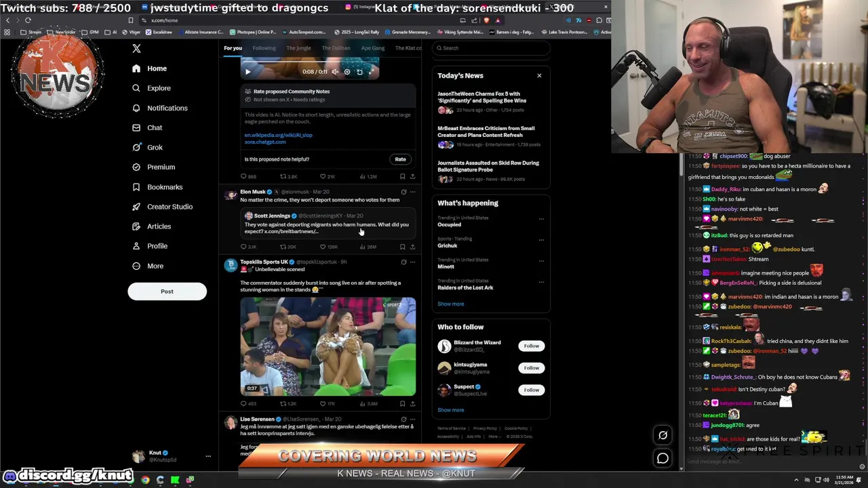The width and height of the screenshot is (868, 488).
Task: Open Premium from sidebar
Action: [153, 167]
